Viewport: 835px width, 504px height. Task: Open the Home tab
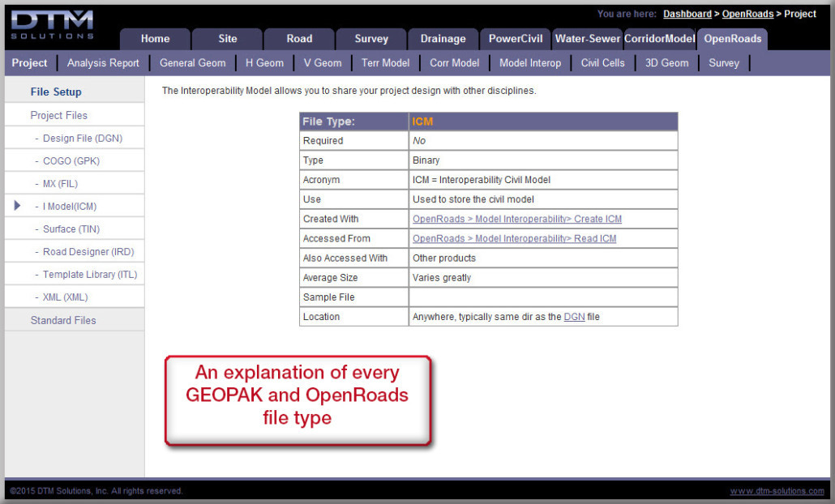[x=155, y=39]
